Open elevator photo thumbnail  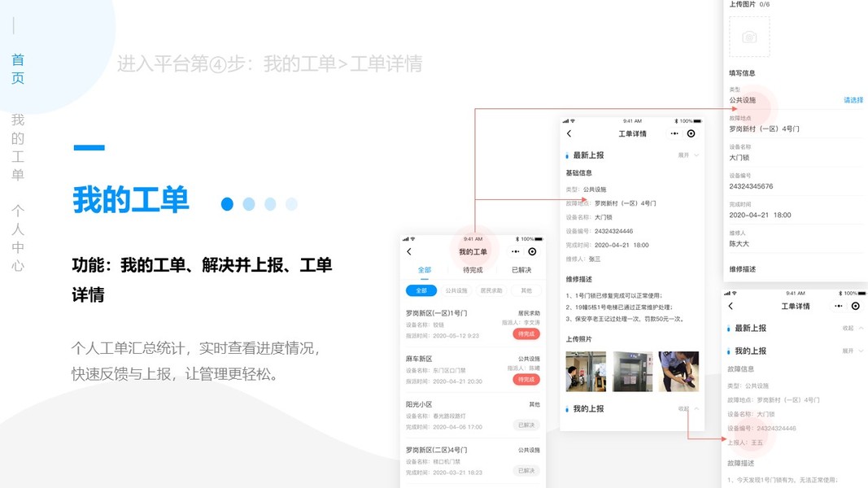[633, 371]
